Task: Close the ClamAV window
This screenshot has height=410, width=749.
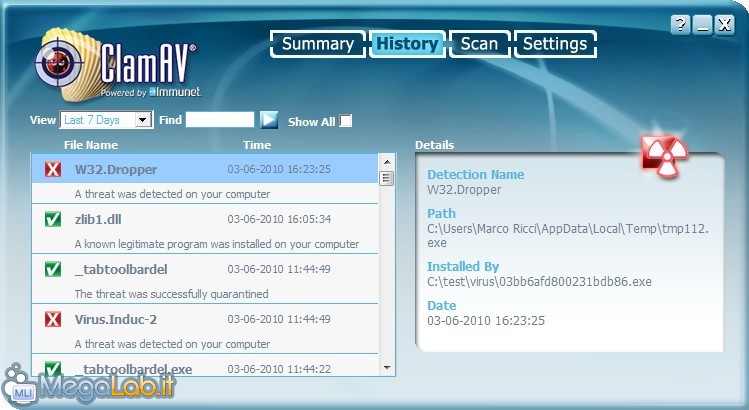Action: 725,24
